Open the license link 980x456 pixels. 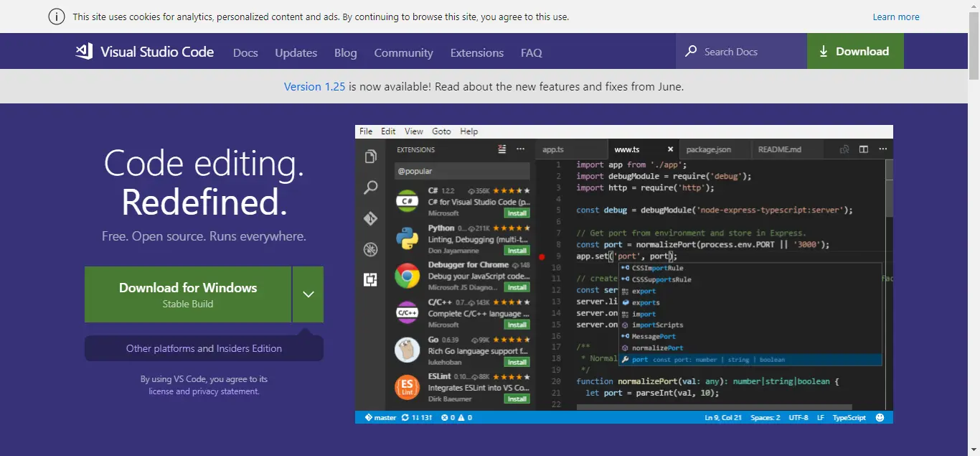[x=161, y=391]
